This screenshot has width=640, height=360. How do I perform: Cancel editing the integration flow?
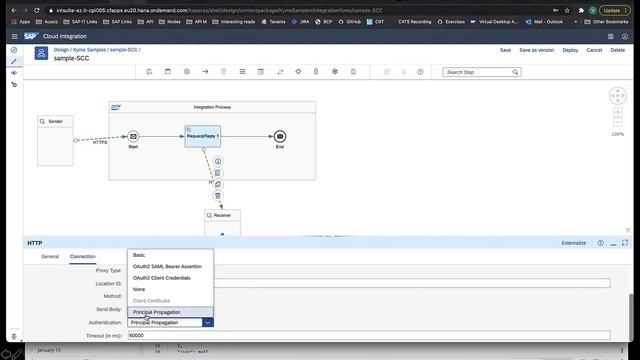tap(594, 50)
